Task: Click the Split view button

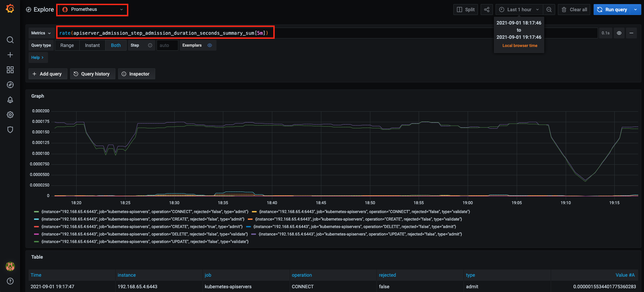Action: (466, 10)
